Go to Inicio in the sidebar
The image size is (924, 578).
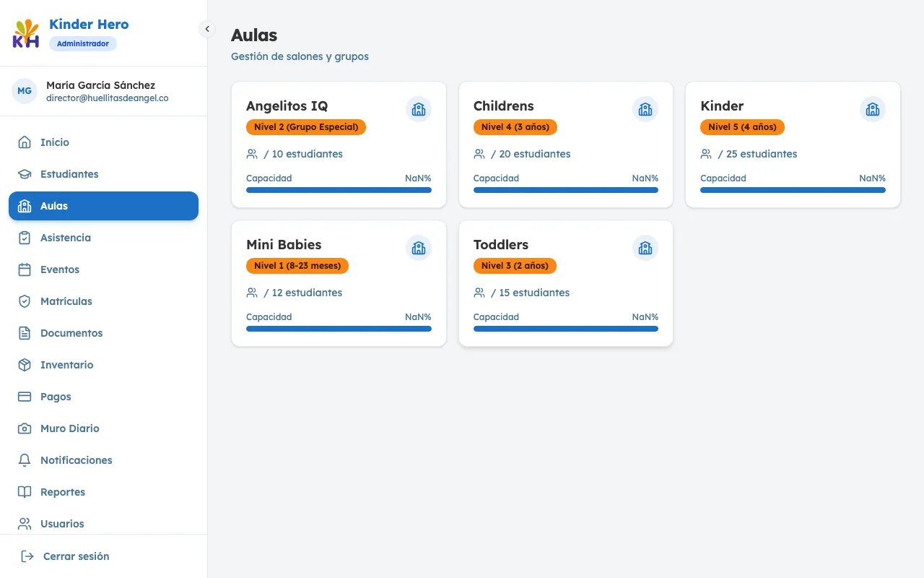pyautogui.click(x=55, y=142)
